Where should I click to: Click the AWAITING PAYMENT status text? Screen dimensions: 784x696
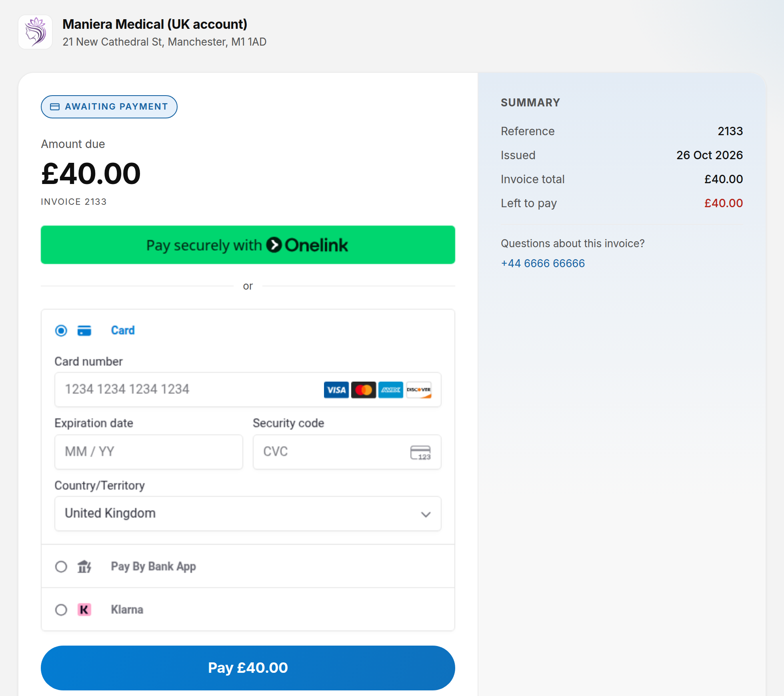tap(116, 107)
